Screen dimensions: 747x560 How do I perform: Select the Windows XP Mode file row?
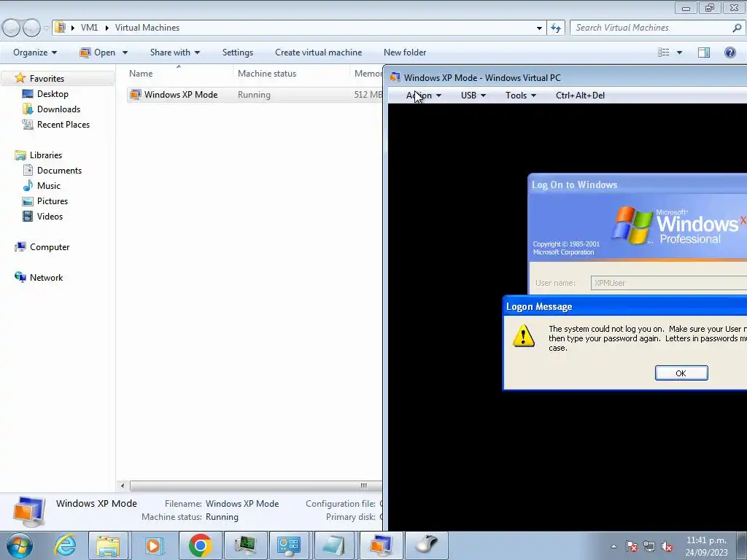(254, 94)
